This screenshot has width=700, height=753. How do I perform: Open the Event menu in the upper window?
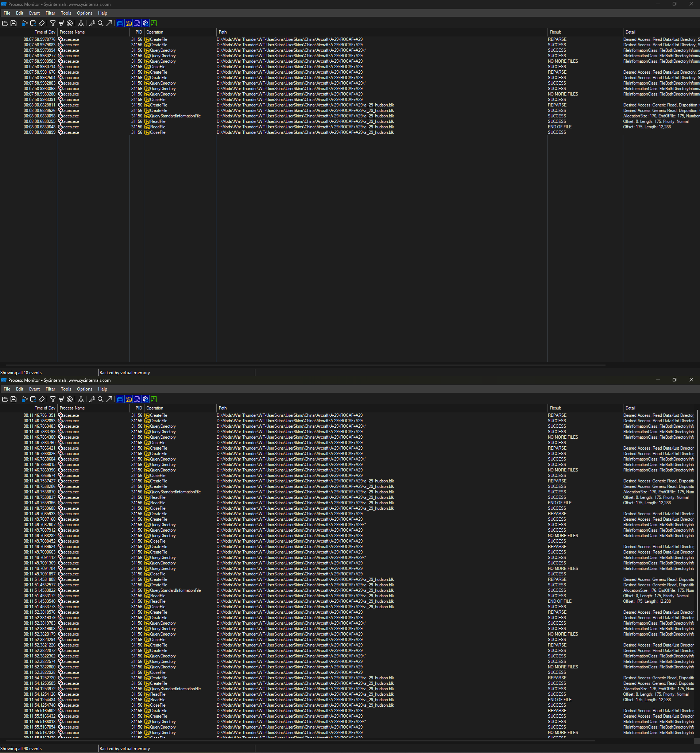pos(34,13)
